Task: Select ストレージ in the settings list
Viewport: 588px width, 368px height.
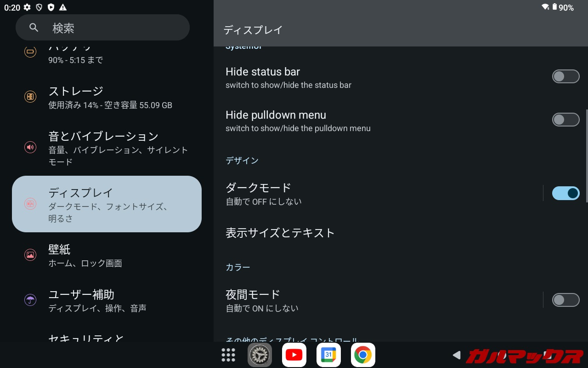Action: (x=110, y=97)
